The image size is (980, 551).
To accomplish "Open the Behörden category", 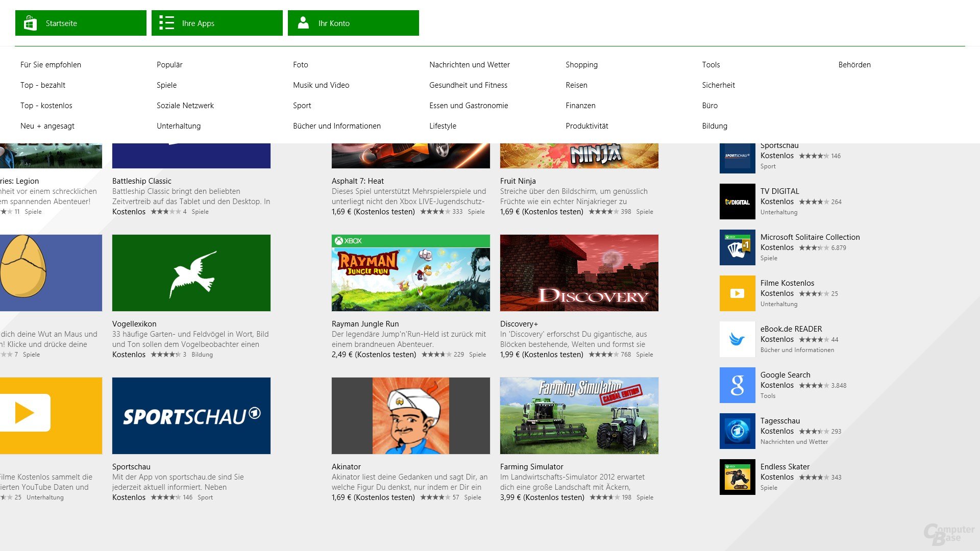I will tap(854, 65).
